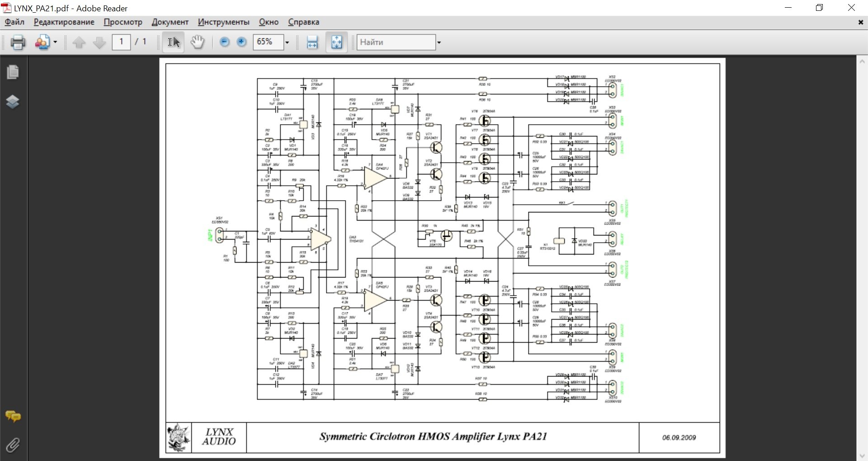The width and height of the screenshot is (868, 461).
Task: Activate the Select text tool
Action: tap(174, 42)
